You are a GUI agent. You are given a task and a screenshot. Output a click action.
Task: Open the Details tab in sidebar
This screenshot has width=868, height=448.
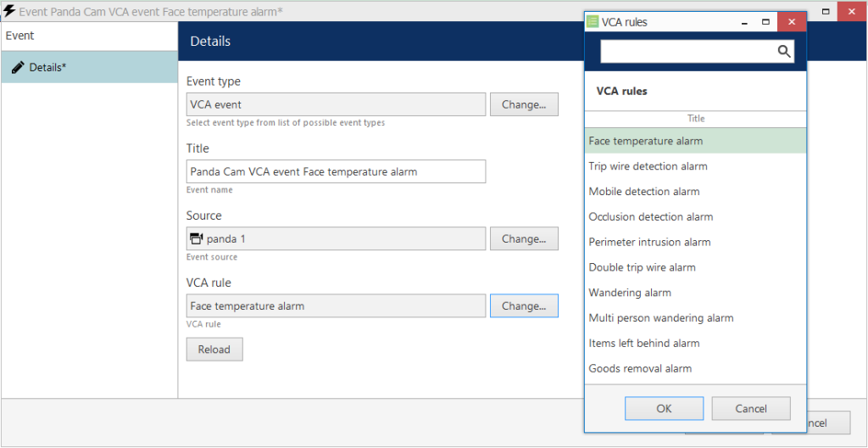(89, 67)
